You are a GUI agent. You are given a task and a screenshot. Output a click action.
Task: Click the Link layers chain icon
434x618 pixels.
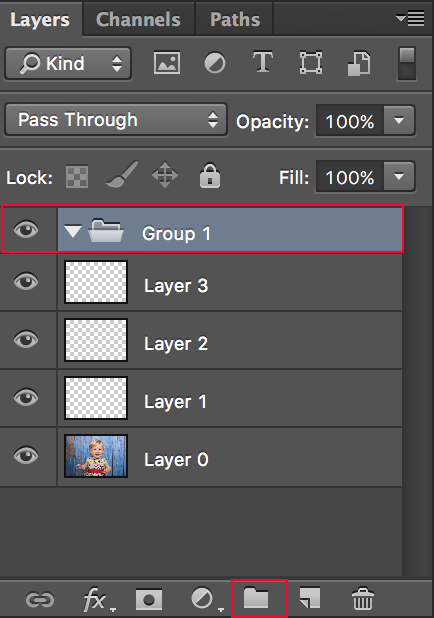click(x=40, y=600)
